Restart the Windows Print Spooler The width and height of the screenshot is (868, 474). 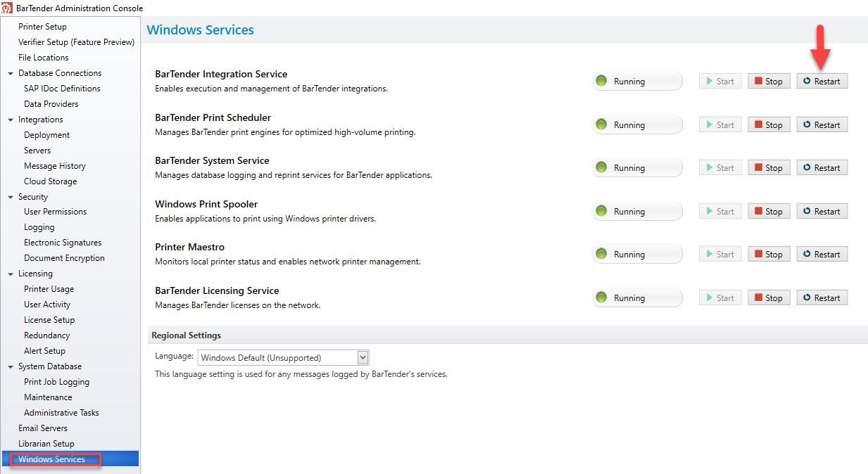tap(822, 212)
